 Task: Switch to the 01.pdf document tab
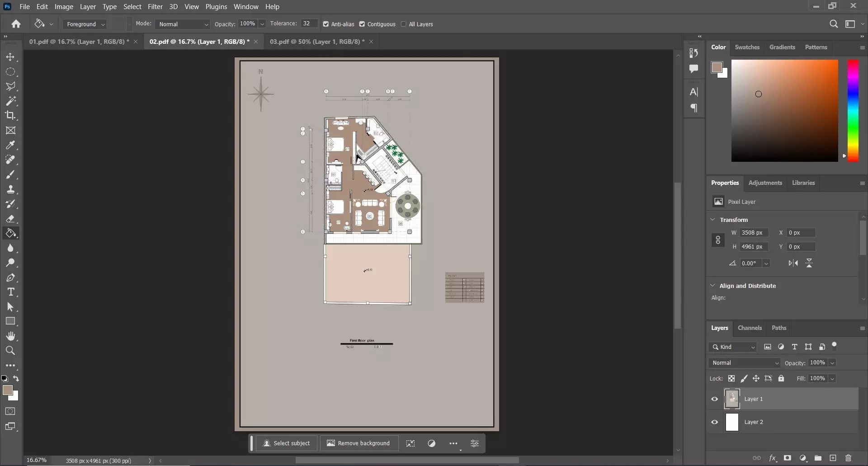tap(79, 42)
